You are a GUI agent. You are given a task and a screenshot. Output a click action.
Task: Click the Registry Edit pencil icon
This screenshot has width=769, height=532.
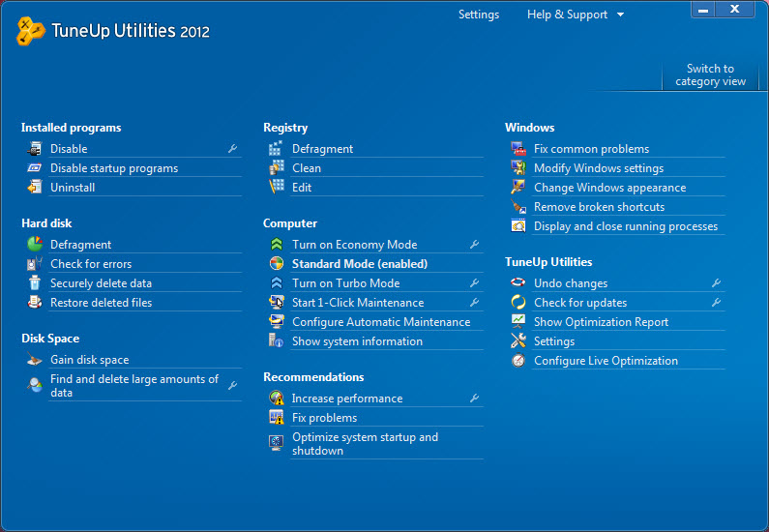[x=276, y=188]
